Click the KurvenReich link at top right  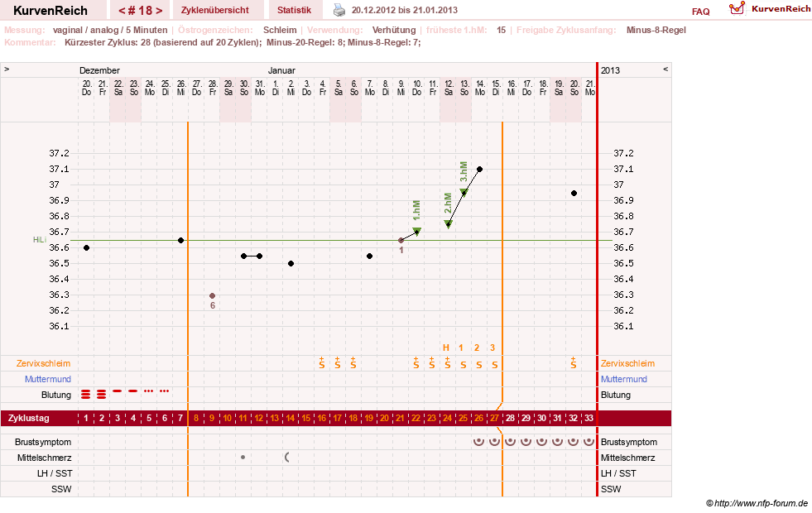click(781, 9)
